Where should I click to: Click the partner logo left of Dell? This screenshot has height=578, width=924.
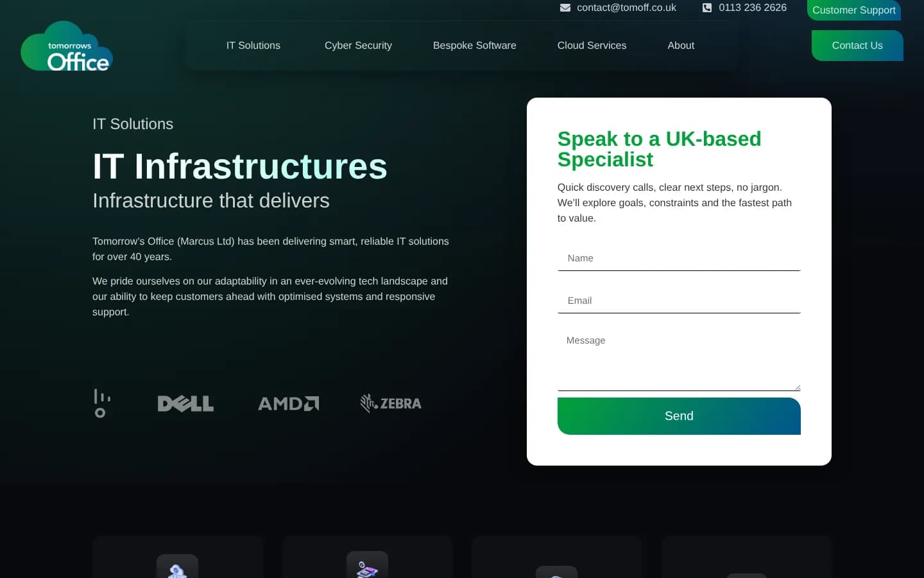(102, 403)
